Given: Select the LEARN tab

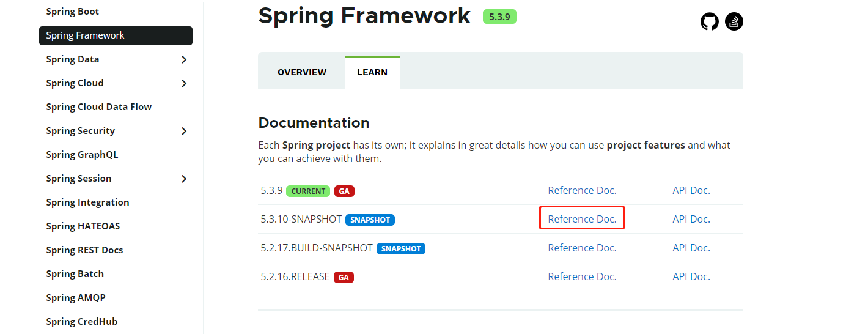Looking at the screenshot, I should (x=372, y=72).
